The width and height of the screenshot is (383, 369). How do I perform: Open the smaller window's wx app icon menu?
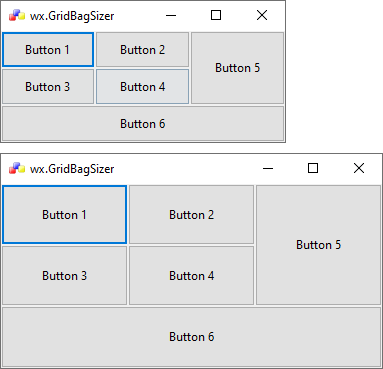point(17,16)
